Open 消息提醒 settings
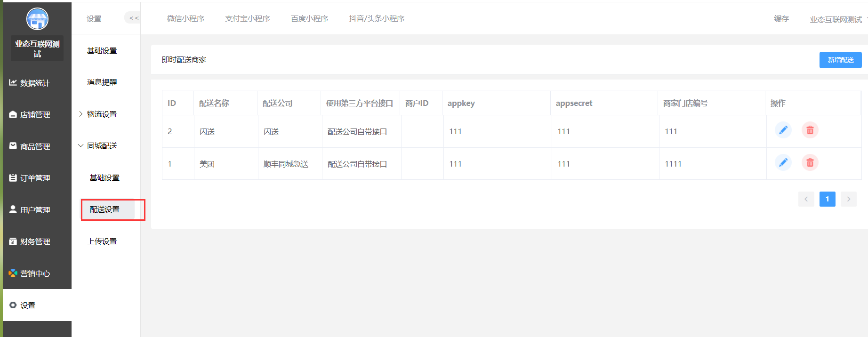This screenshot has width=868, height=337. click(x=102, y=82)
